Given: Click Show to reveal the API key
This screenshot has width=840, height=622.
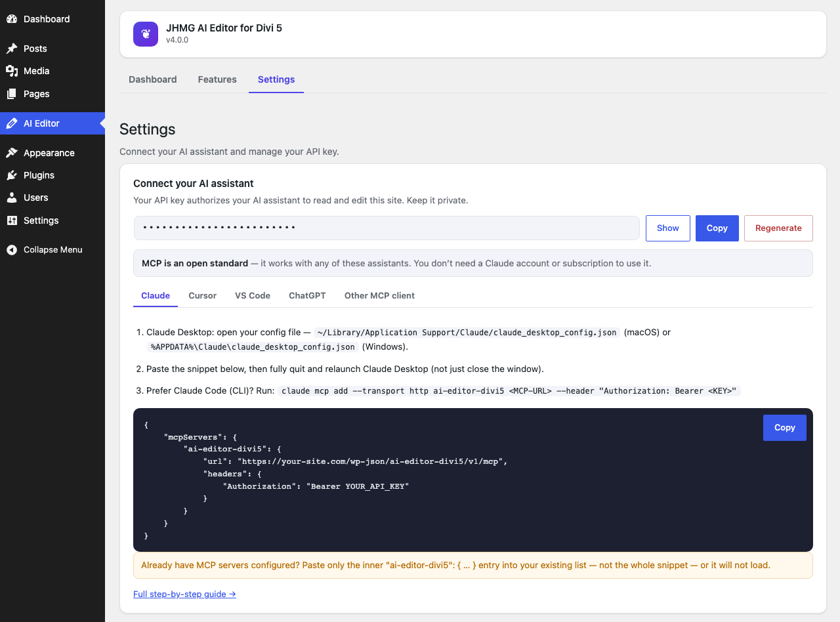Looking at the screenshot, I should tap(668, 228).
